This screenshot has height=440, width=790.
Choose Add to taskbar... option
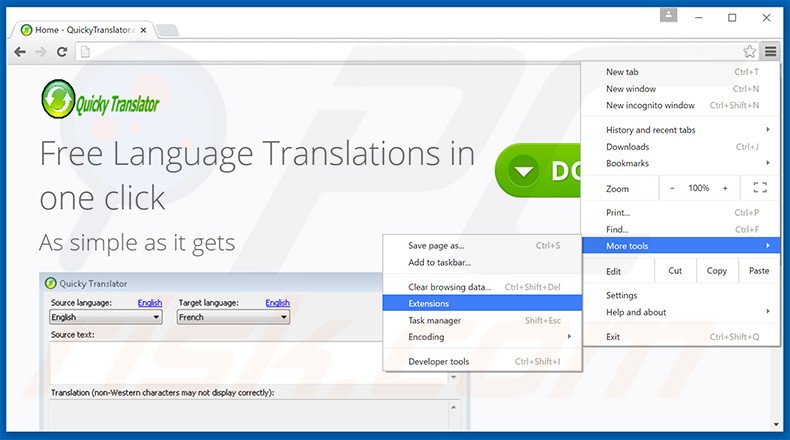(x=482, y=263)
